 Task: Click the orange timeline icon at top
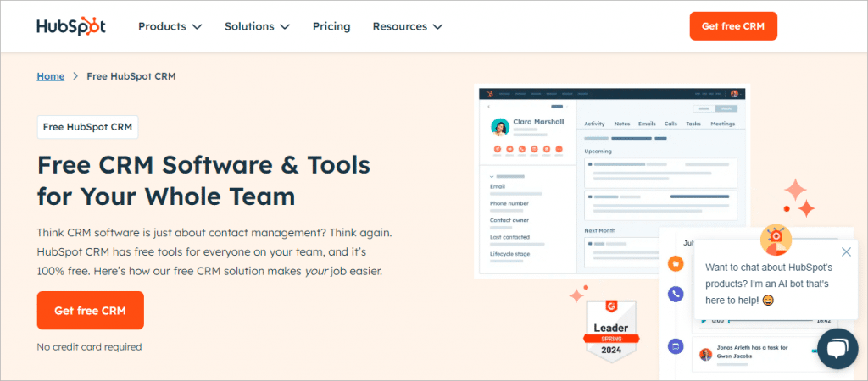pos(676,263)
